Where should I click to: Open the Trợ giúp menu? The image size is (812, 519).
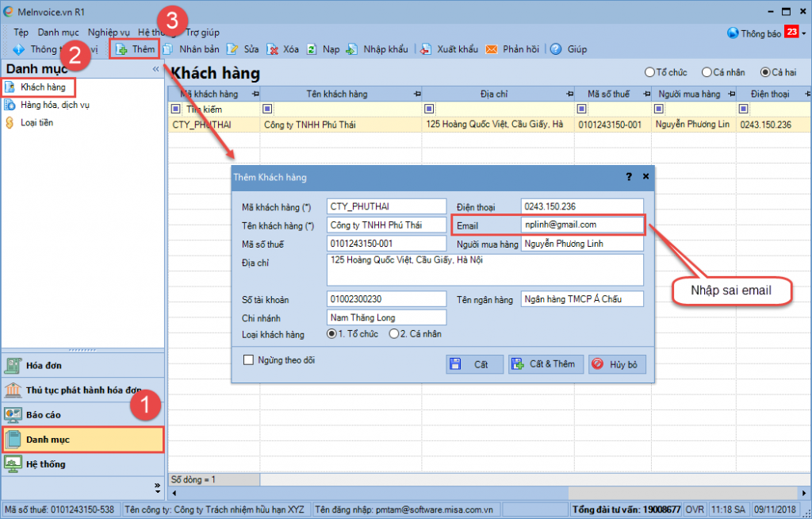tap(202, 33)
